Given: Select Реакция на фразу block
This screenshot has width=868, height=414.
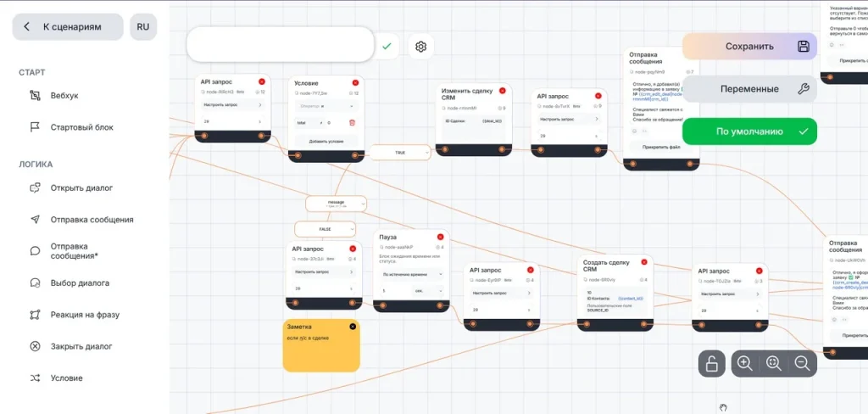Looking at the screenshot, I should coord(85,315).
